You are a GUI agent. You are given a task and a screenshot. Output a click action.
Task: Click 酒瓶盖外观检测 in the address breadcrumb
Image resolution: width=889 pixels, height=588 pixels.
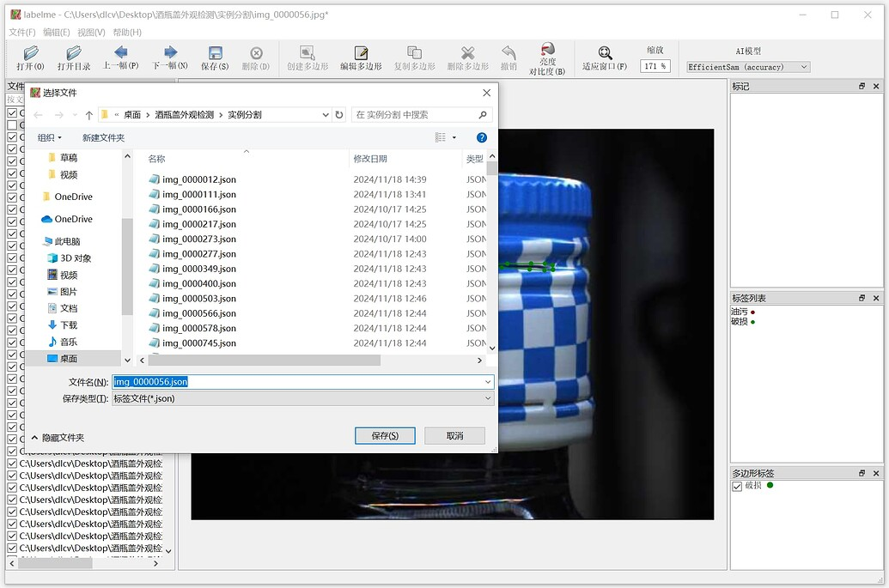coord(185,115)
